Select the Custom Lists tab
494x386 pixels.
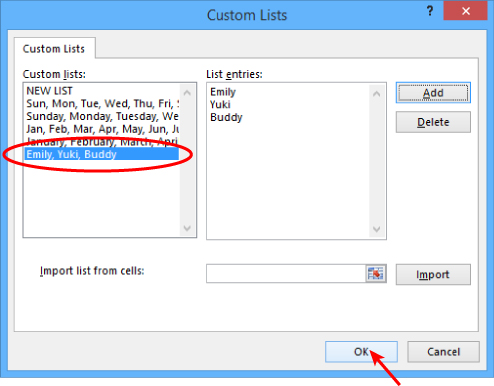[54, 49]
